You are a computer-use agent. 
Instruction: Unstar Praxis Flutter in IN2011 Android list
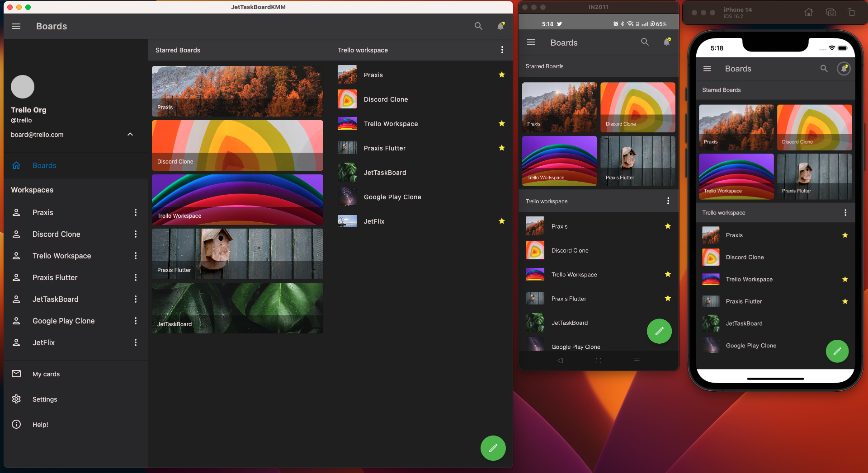(668, 298)
